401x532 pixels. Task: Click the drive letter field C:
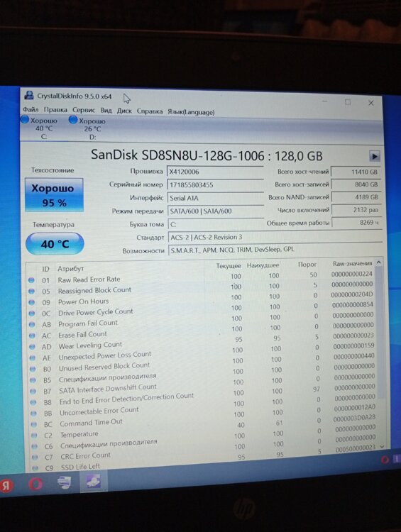(216, 224)
